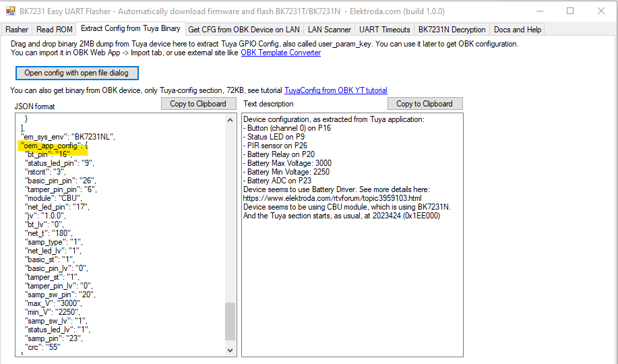Click the "max_V": "3000" line
The image size is (618, 364).
53,303
